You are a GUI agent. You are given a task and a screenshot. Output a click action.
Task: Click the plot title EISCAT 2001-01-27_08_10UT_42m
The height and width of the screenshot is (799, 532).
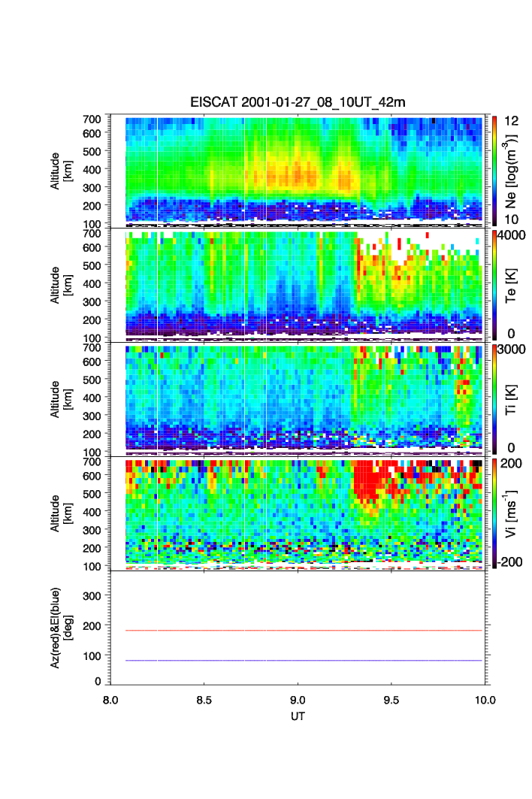(298, 102)
